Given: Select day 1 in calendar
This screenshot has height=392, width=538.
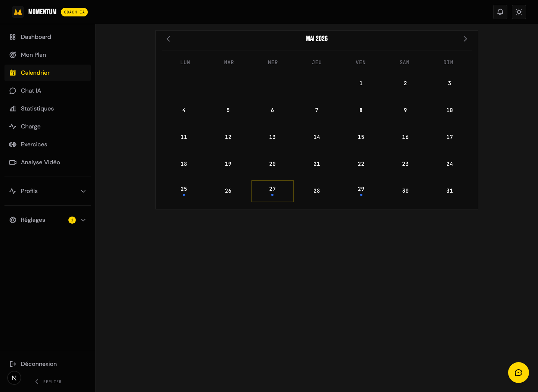Looking at the screenshot, I should [361, 83].
